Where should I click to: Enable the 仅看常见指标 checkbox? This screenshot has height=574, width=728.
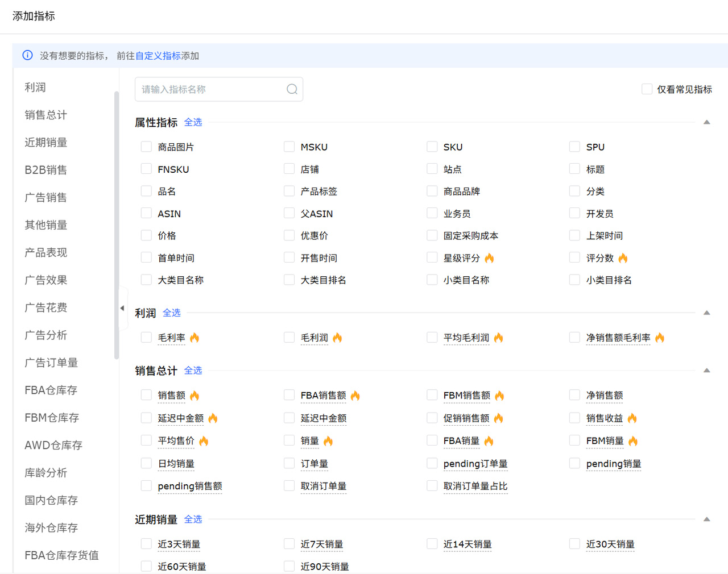pos(647,89)
